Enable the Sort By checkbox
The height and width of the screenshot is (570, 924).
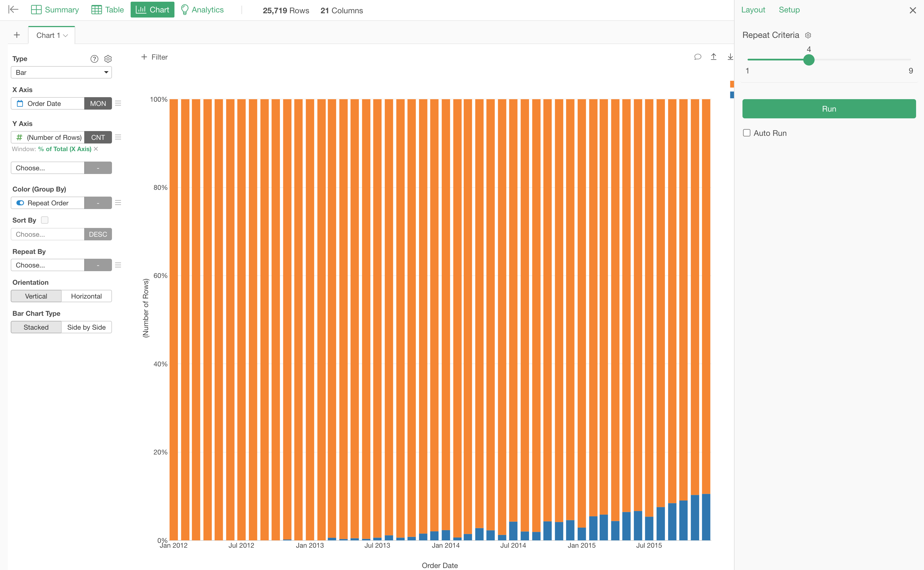[x=44, y=220]
